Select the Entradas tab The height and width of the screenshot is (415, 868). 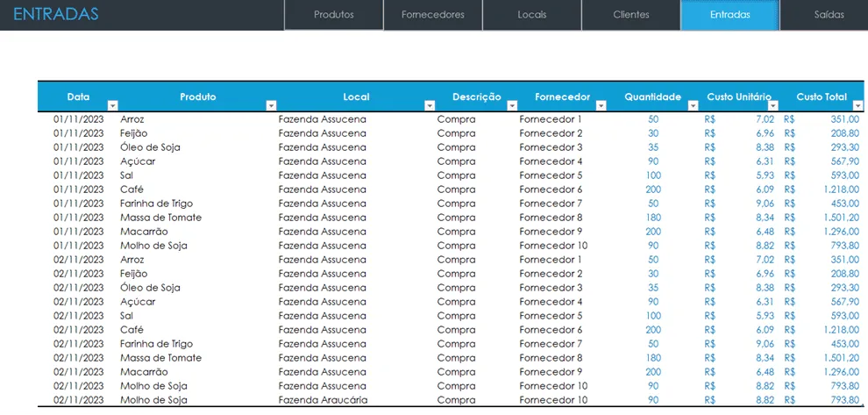729,15
